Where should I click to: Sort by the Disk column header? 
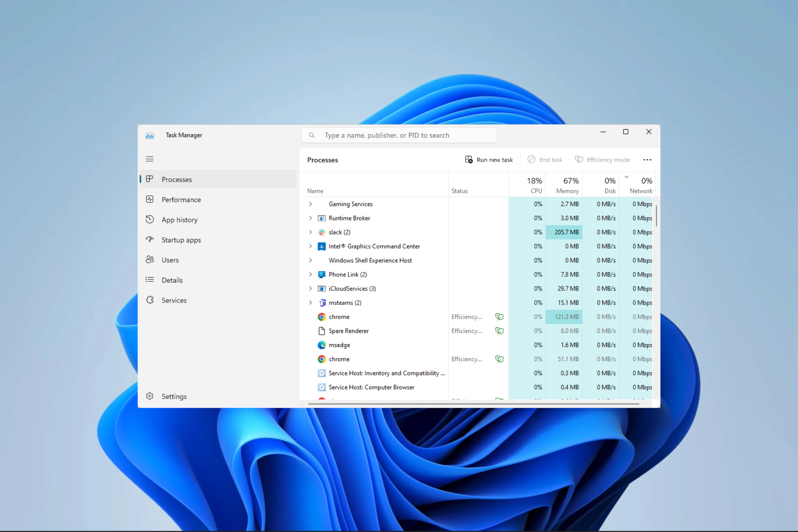tap(601, 185)
